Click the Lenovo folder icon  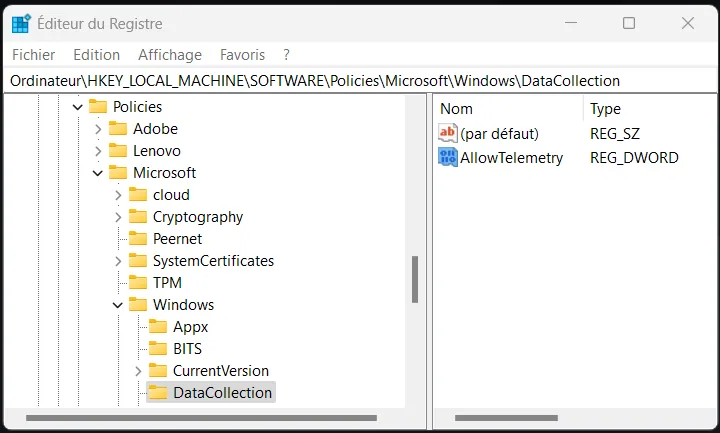coord(118,151)
